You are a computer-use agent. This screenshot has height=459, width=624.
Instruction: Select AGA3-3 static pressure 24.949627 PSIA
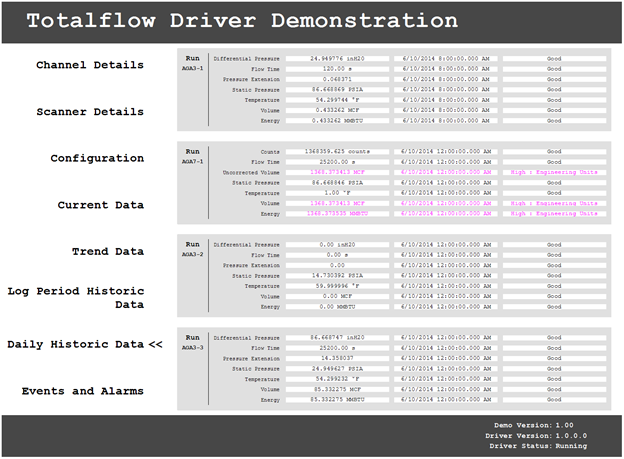337,369
